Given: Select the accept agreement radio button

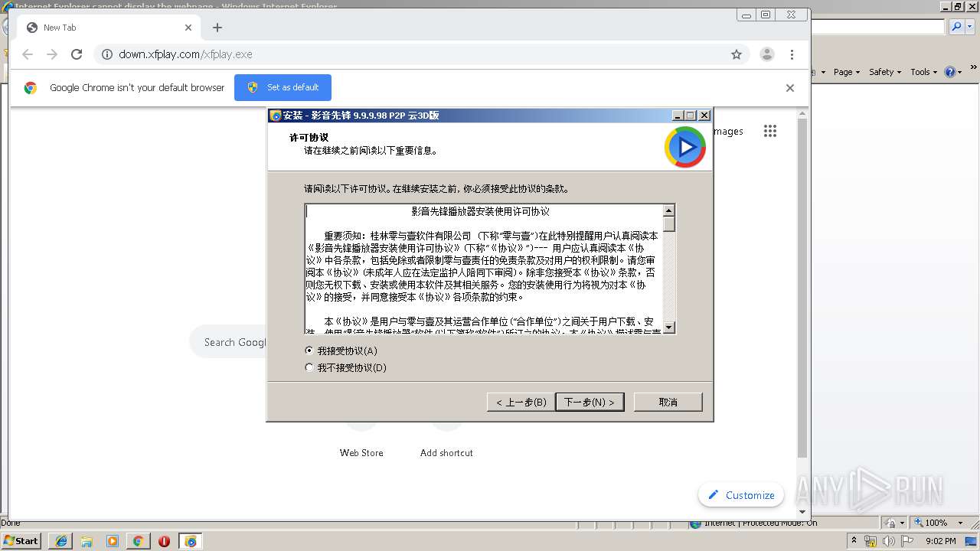Looking at the screenshot, I should [x=309, y=350].
